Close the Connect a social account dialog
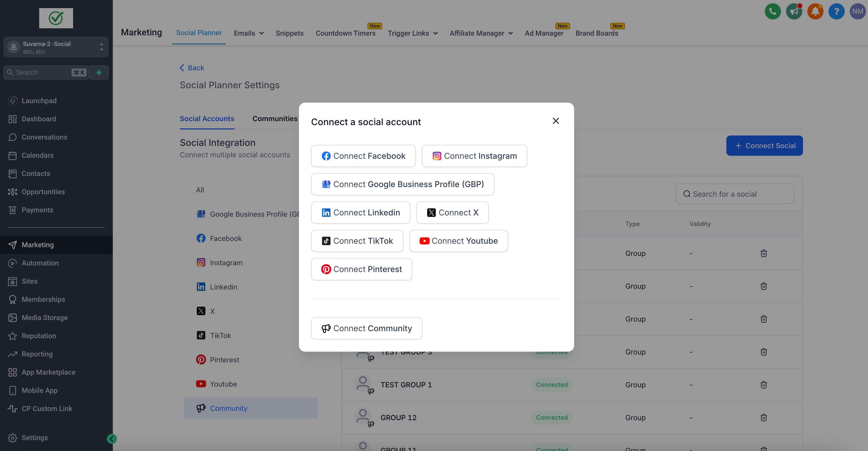This screenshot has height=451, width=868. pos(556,121)
